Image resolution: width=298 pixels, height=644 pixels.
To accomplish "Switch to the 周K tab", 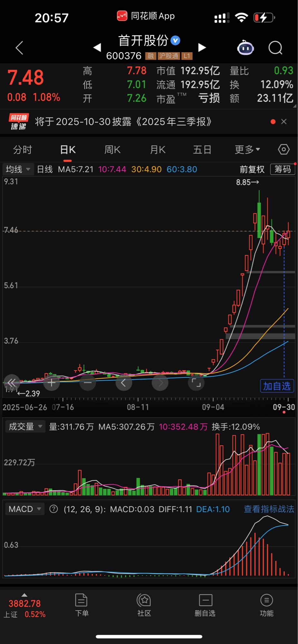I will tap(112, 150).
